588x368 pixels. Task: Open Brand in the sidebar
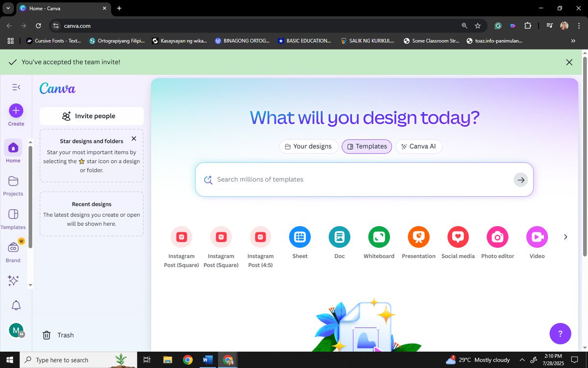(x=13, y=252)
